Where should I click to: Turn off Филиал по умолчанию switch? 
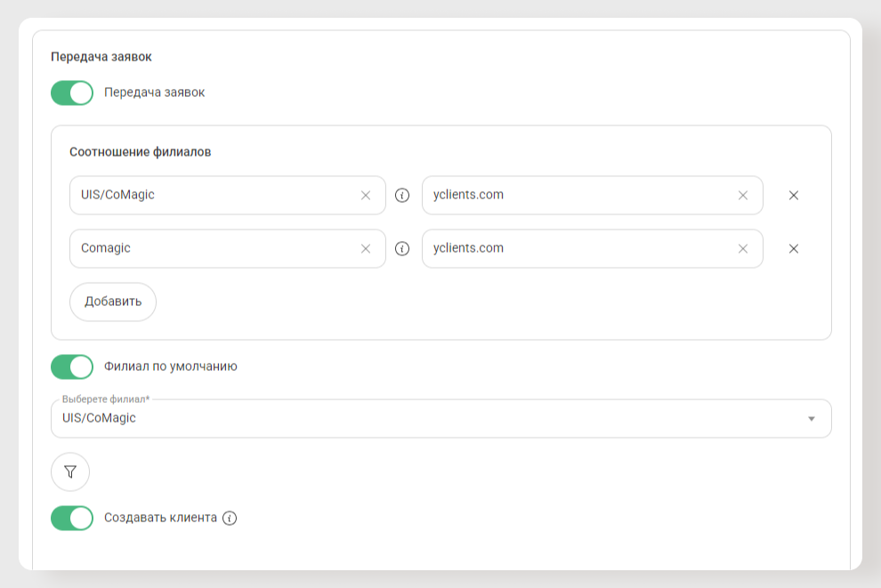[x=72, y=367]
